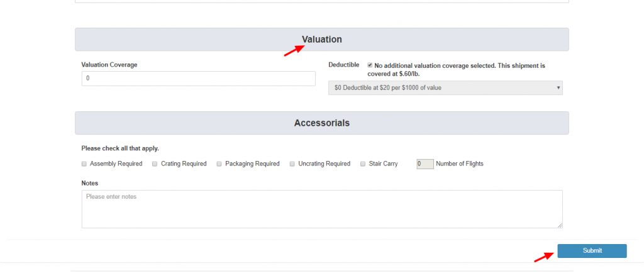644x278 pixels.
Task: Focus the Notes text area
Action: [322, 209]
